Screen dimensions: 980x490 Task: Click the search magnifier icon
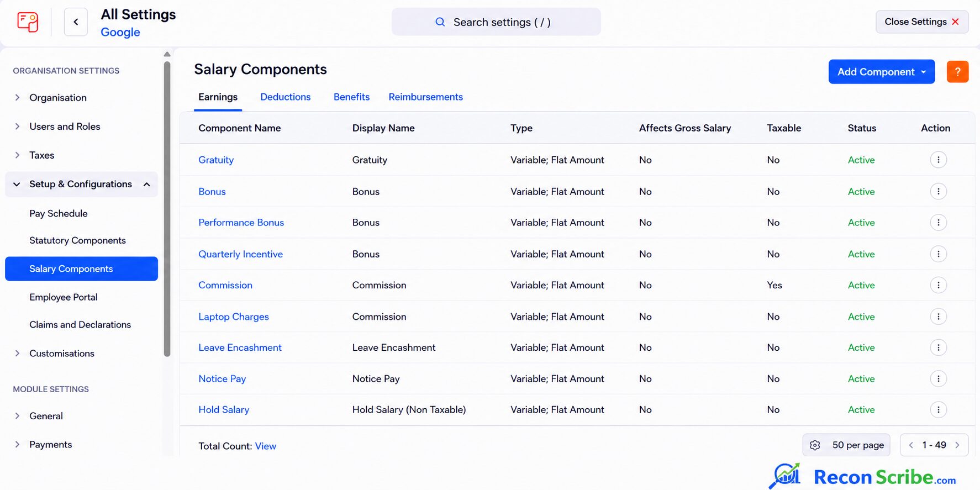point(440,22)
